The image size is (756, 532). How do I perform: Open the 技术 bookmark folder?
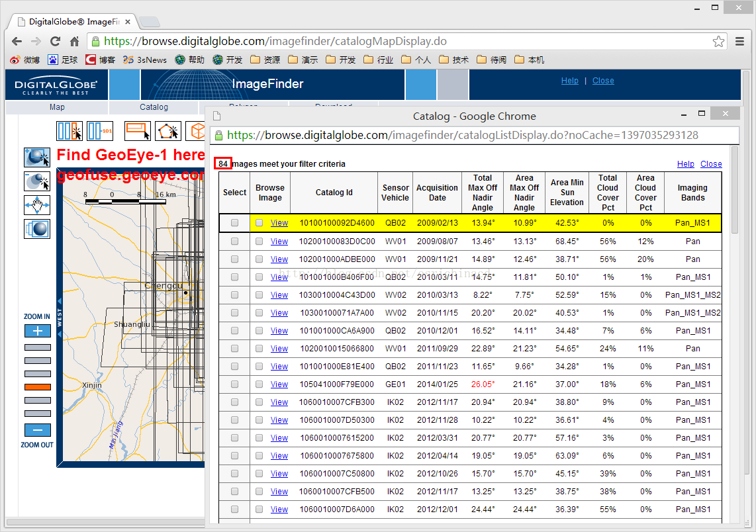click(x=453, y=60)
